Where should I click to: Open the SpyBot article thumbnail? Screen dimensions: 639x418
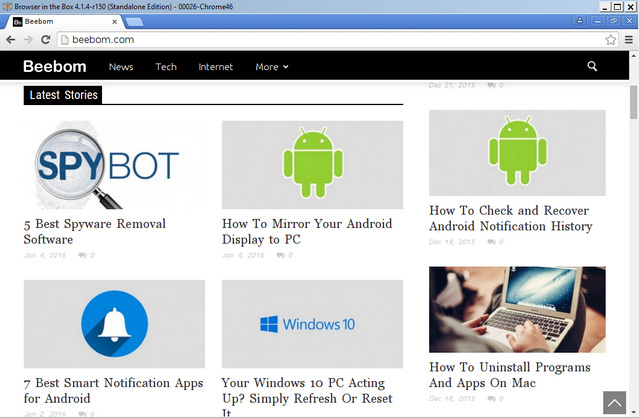click(x=114, y=165)
